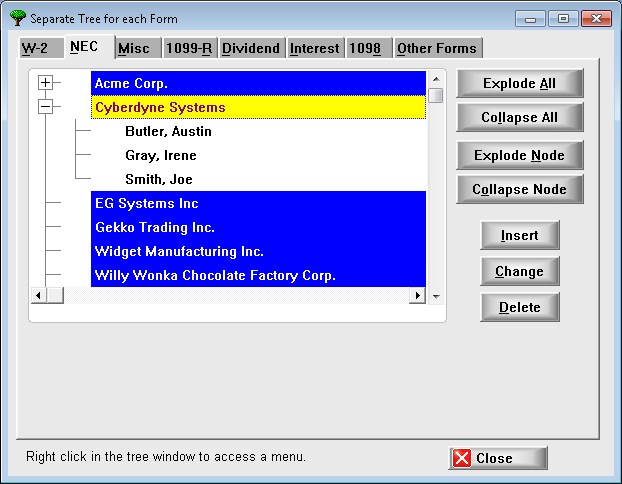
Task: Select Butler, Austin in the tree
Action: (168, 131)
